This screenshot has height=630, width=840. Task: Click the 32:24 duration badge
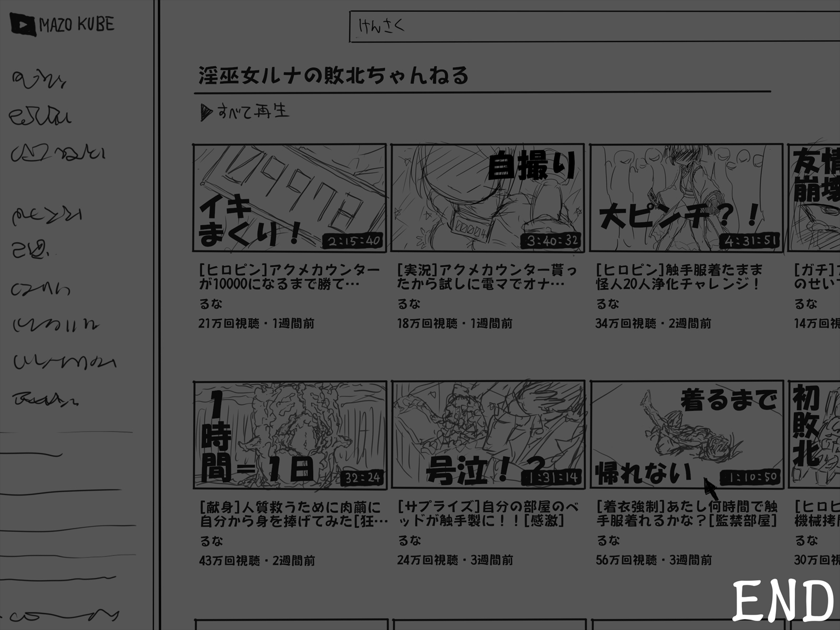point(362,478)
